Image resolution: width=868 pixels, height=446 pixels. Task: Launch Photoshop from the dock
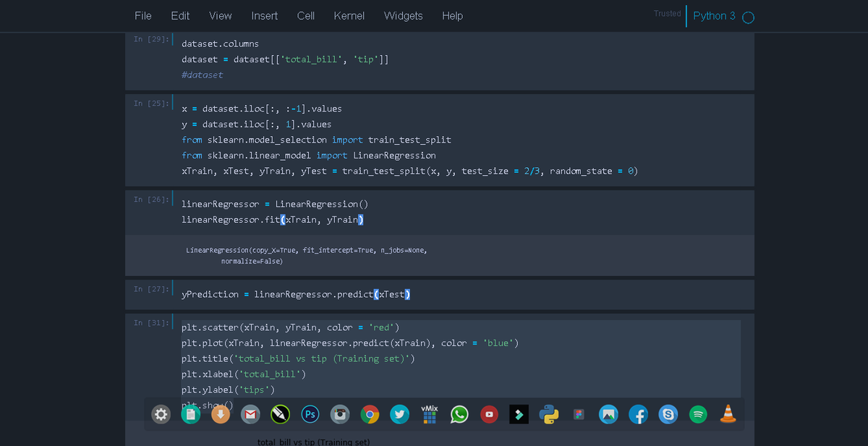[310, 414]
